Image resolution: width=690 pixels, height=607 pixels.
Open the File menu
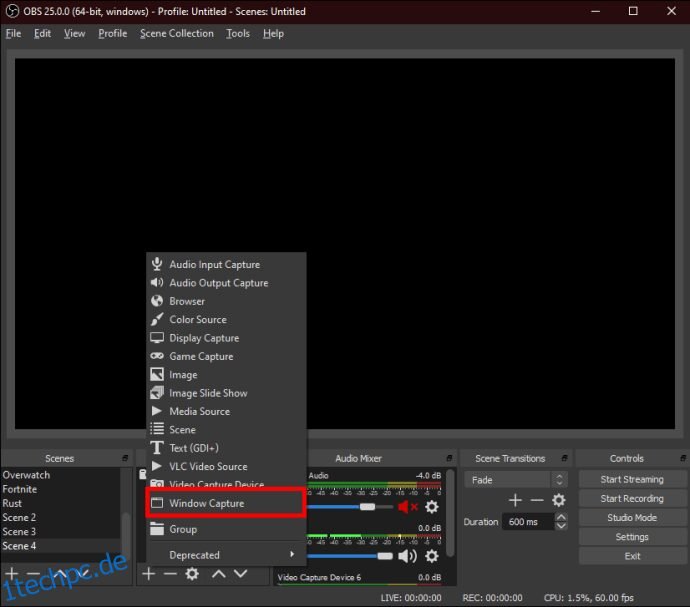pyautogui.click(x=13, y=33)
